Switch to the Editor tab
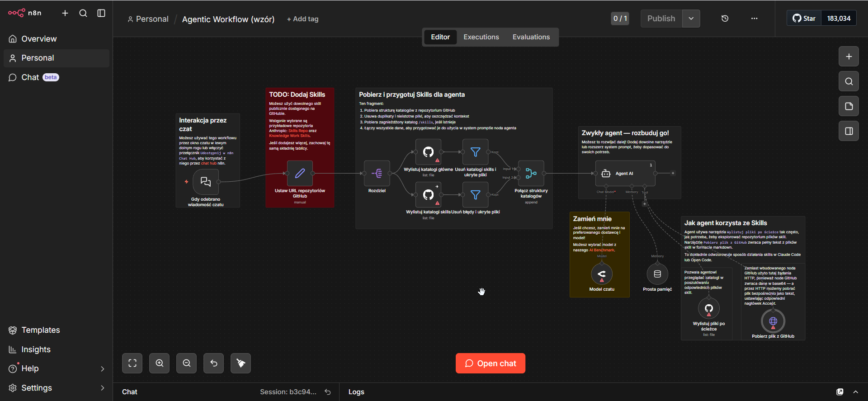 [440, 37]
